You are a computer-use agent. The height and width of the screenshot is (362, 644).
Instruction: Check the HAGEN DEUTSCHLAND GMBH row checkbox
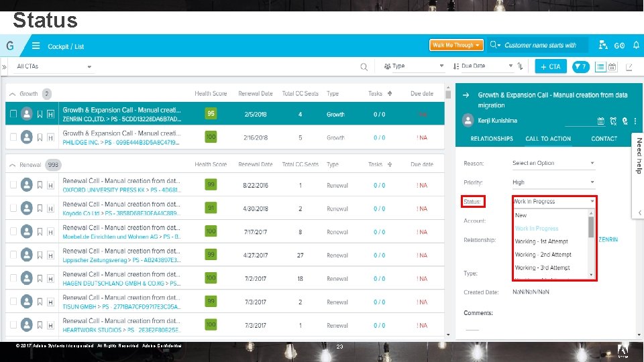tap(13, 278)
